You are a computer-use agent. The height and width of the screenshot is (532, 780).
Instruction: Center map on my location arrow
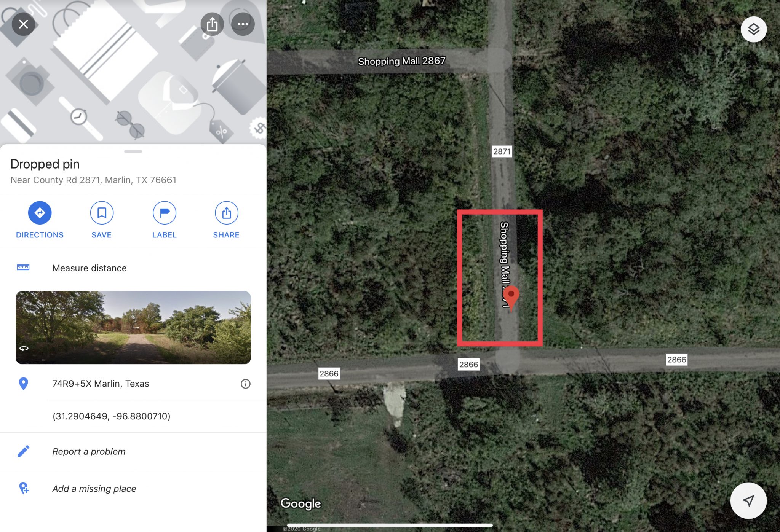pos(748,500)
